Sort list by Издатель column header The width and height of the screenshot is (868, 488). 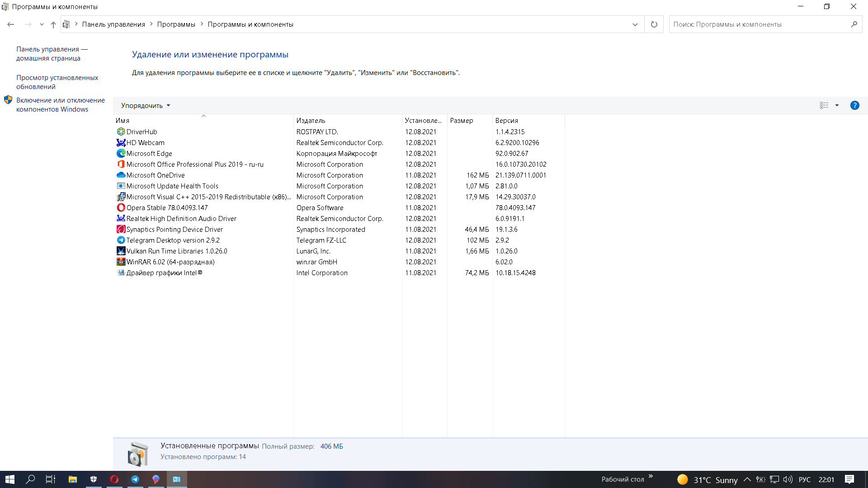coord(311,121)
